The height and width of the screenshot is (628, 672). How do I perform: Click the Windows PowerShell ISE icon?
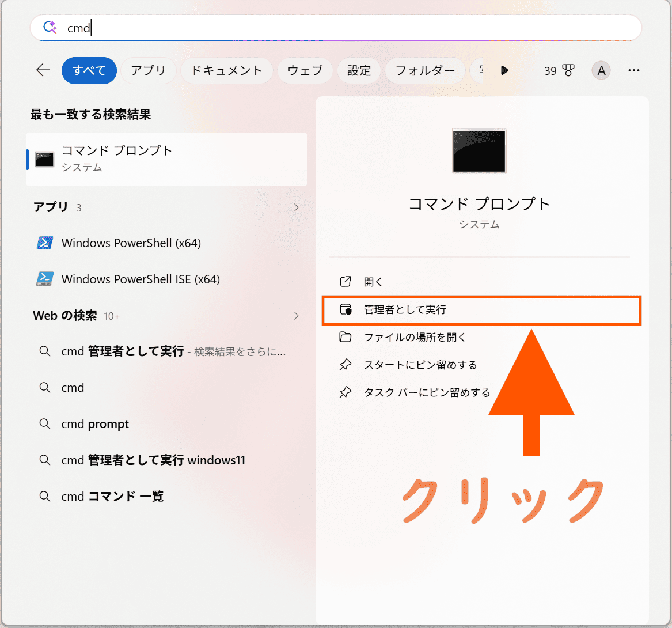click(45, 279)
